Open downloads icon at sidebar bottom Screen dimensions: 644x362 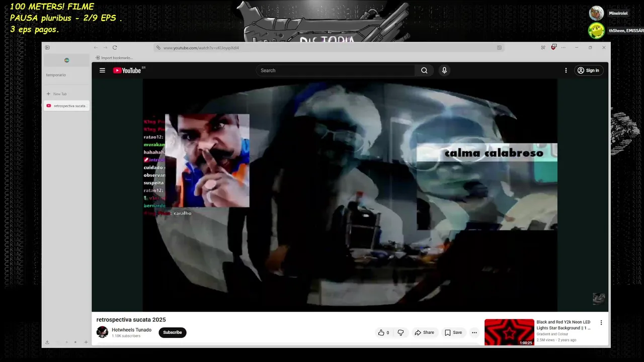click(47, 342)
